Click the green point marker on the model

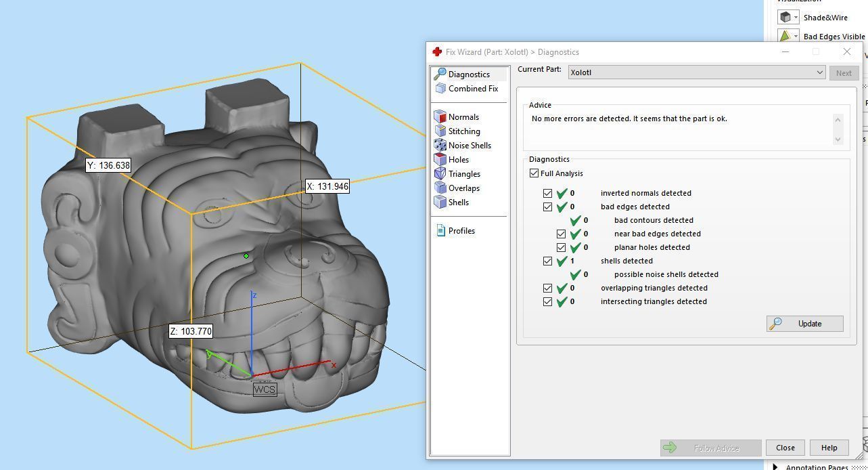(246, 256)
